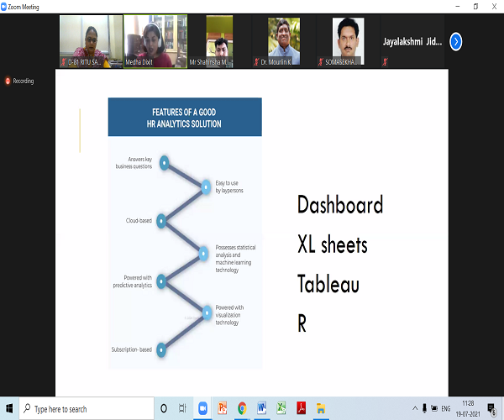Select SOMASEKHA... participant thumbnail

349,41
